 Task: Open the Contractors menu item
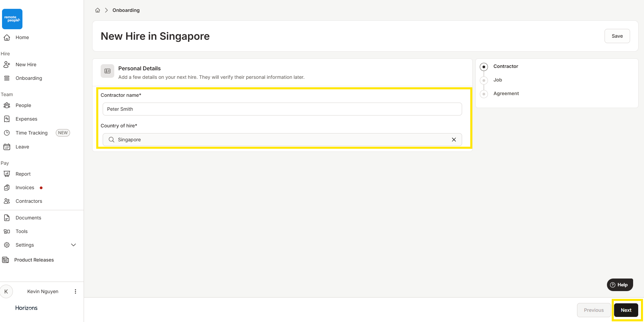(x=29, y=201)
